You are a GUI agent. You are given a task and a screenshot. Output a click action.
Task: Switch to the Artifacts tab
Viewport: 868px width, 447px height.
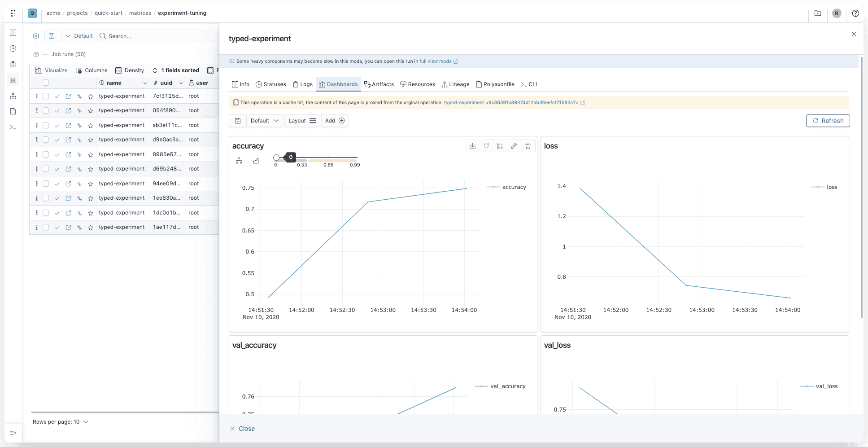379,84
